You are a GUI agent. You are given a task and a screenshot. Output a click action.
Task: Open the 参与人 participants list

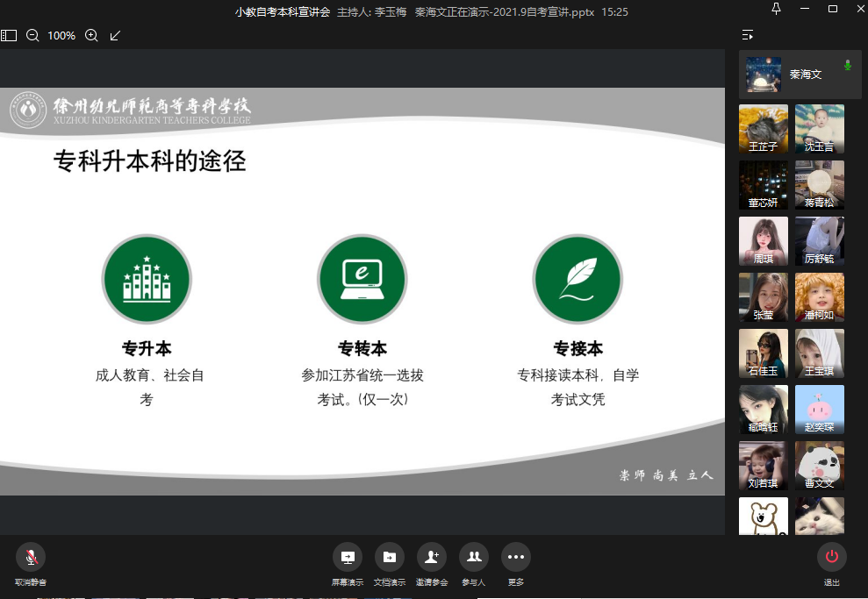pyautogui.click(x=474, y=557)
